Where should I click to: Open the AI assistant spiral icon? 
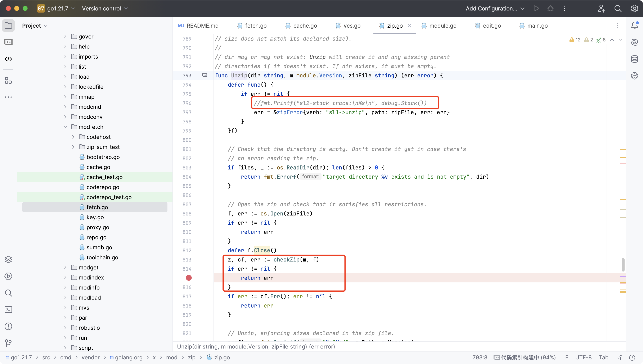pos(634,42)
